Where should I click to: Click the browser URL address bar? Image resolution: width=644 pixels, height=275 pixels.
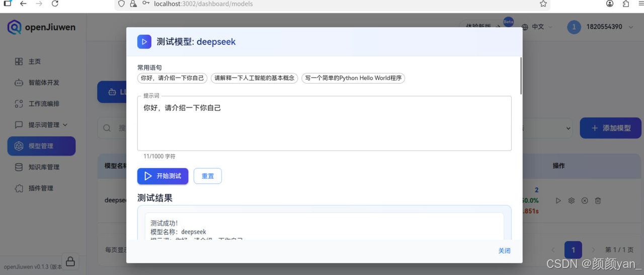(x=333, y=4)
